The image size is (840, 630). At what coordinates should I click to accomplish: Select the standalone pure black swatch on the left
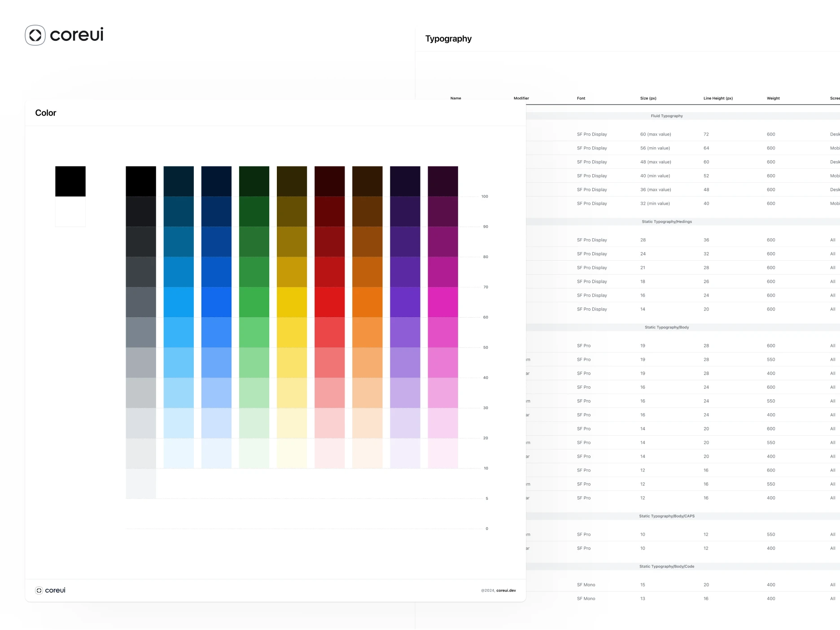(x=70, y=181)
